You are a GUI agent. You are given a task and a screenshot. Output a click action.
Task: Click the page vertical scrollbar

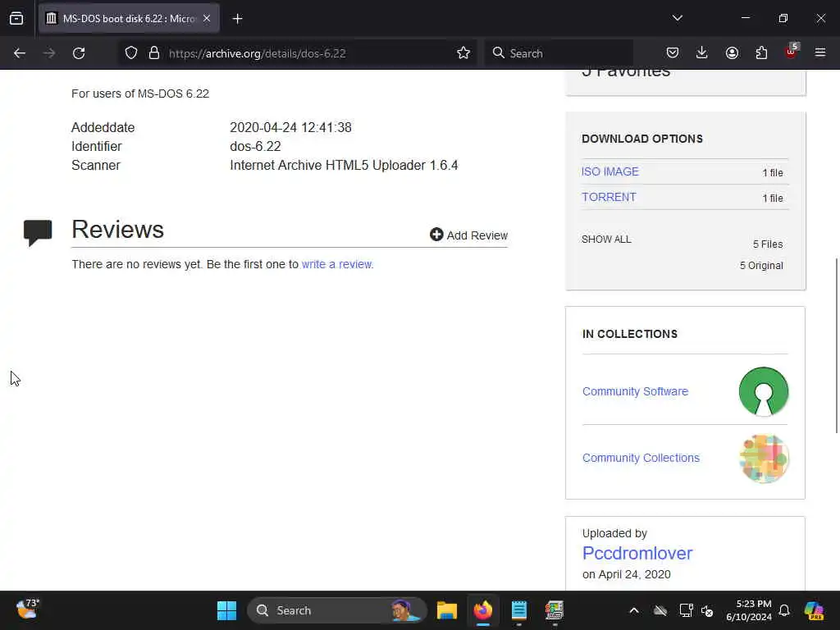coord(836,345)
